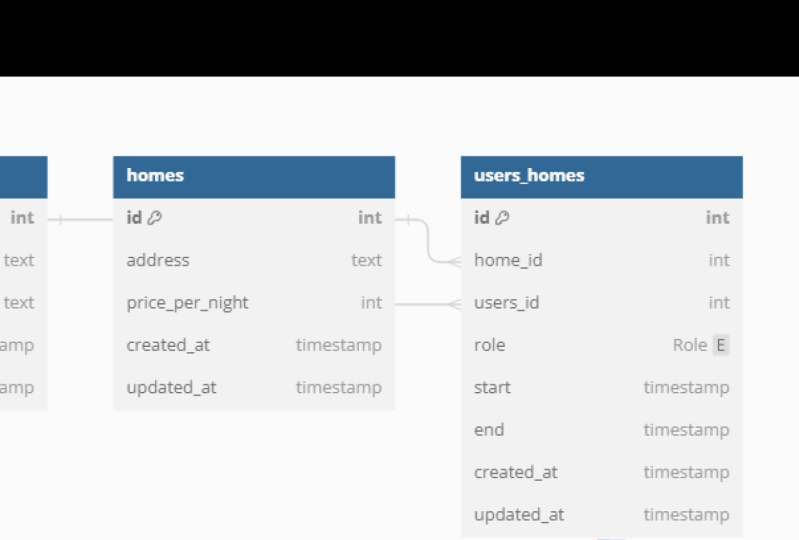Select the price_per_night column row
799x540 pixels.
point(187,303)
